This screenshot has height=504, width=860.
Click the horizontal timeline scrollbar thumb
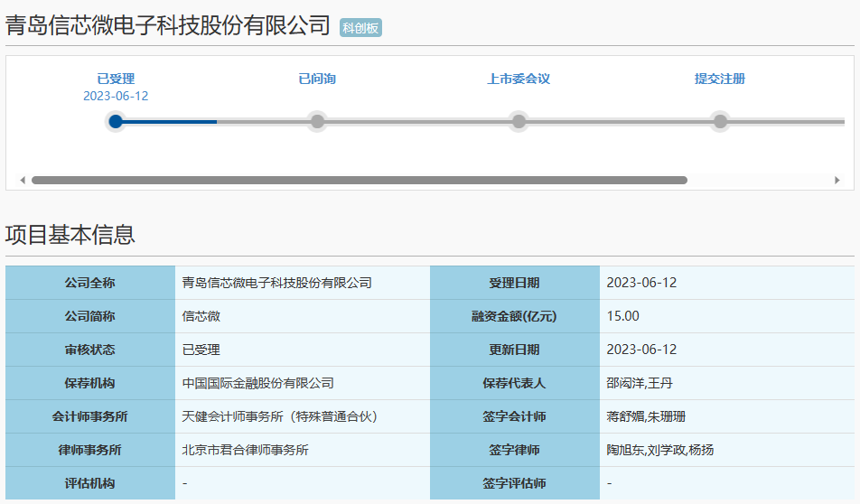pos(360,180)
